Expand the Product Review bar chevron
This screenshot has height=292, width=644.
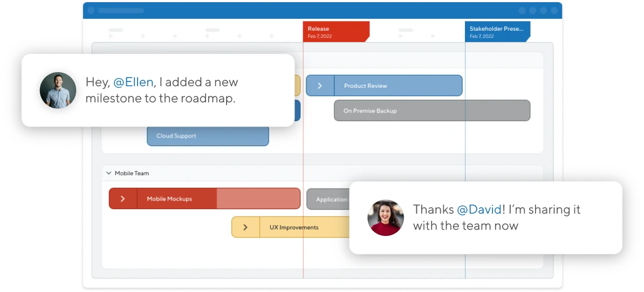tap(320, 86)
